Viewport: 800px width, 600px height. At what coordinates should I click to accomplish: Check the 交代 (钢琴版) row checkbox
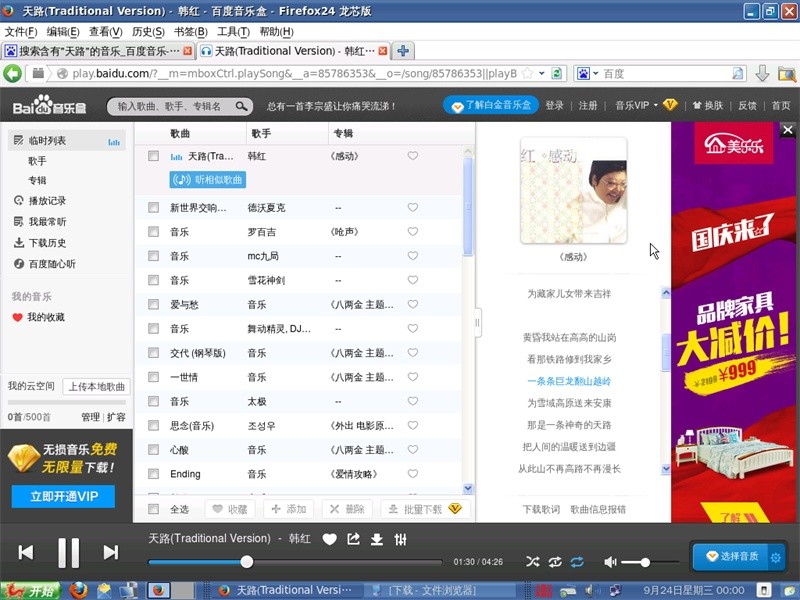coord(153,353)
